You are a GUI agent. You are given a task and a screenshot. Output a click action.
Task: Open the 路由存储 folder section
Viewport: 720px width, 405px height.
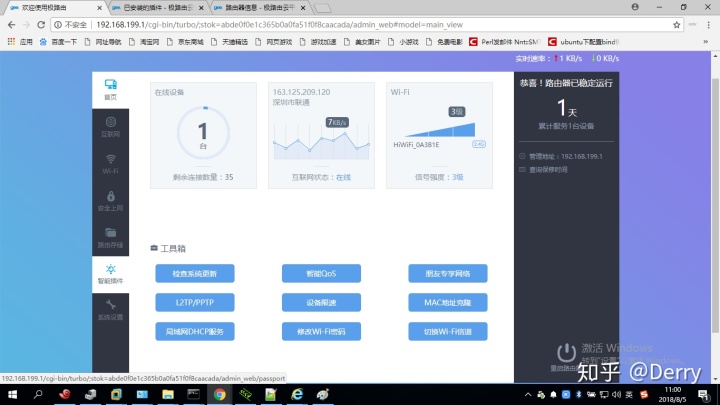click(x=110, y=237)
